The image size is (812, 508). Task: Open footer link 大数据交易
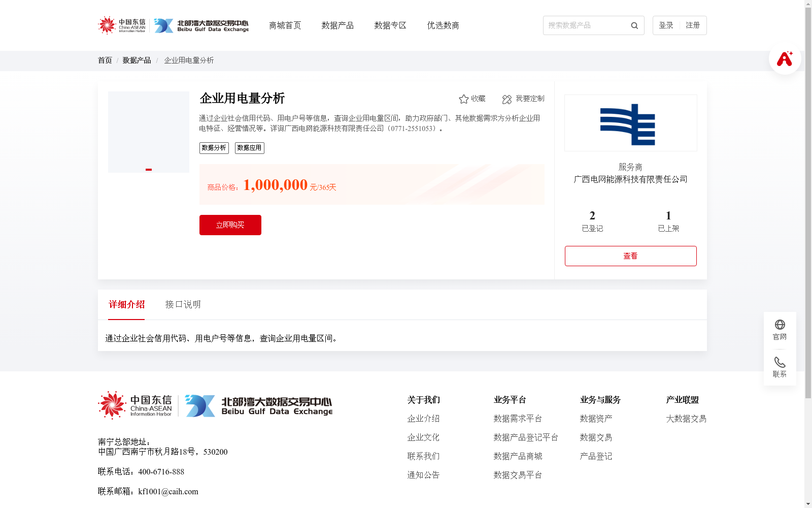(687, 419)
